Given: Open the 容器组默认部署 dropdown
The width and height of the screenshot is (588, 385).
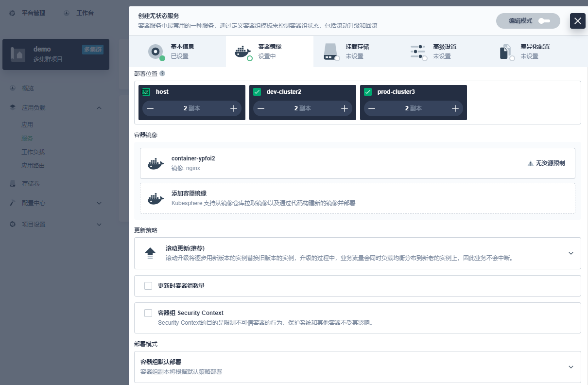Looking at the screenshot, I should [571, 368].
